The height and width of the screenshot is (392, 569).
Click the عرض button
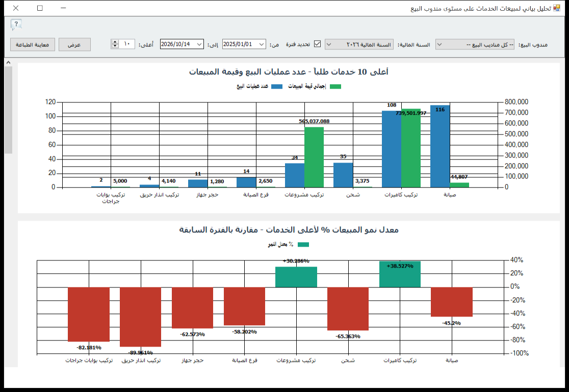[74, 45]
